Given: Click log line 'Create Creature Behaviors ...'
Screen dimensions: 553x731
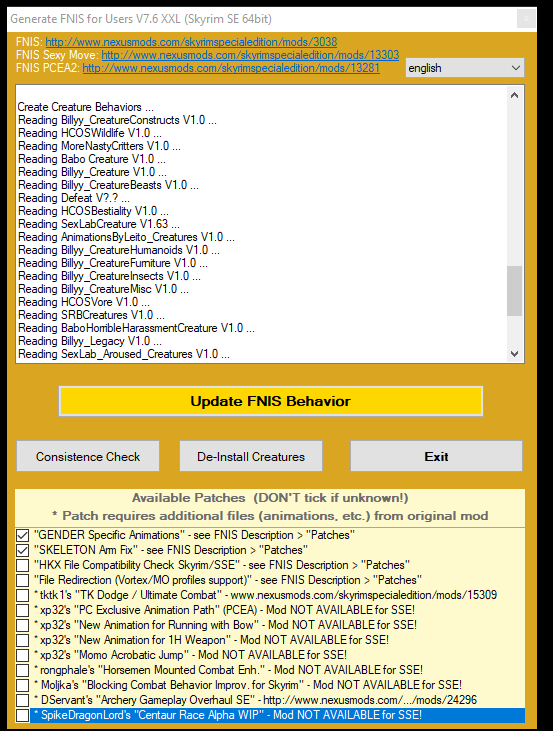Looking at the screenshot, I should [x=85, y=107].
